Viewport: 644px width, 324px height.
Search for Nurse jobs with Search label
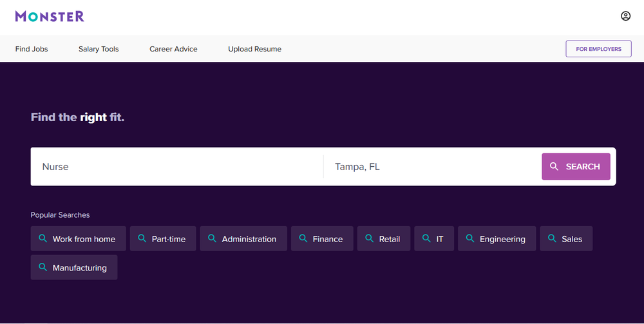click(583, 166)
